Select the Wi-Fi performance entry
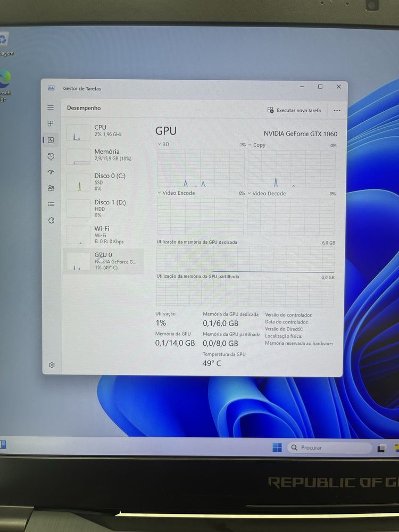Image resolution: width=399 pixels, height=532 pixels. pyautogui.click(x=104, y=235)
